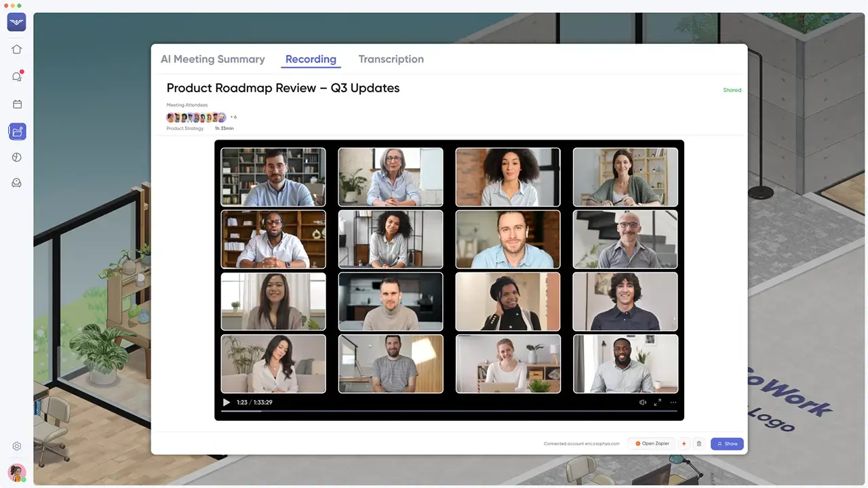The height and width of the screenshot is (488, 868).
Task: Select the woman in green cardigan tile
Action: (x=625, y=177)
